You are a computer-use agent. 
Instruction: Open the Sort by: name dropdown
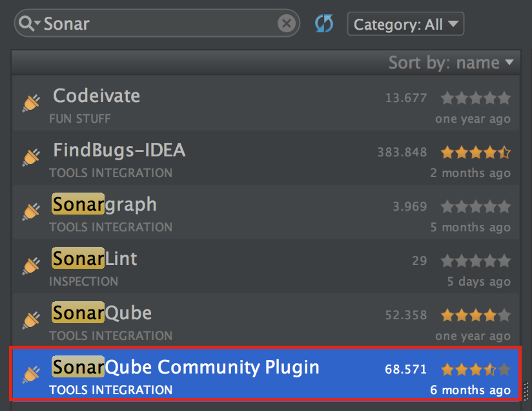[451, 63]
